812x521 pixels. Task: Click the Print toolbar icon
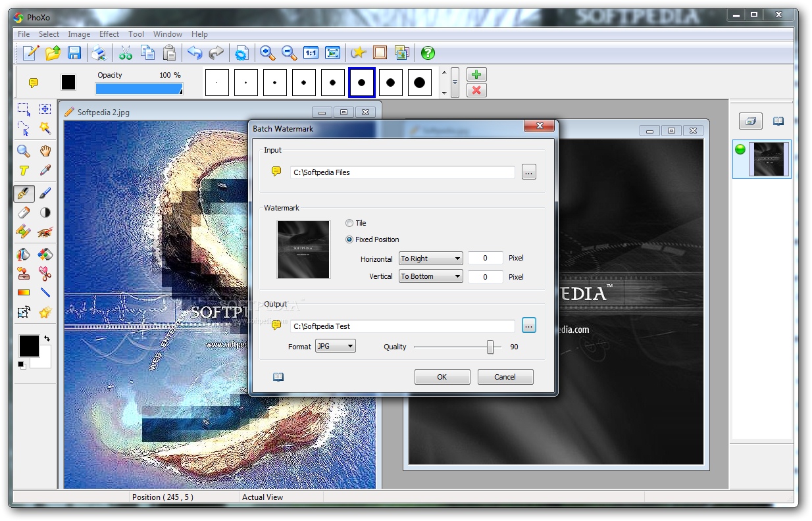click(98, 53)
